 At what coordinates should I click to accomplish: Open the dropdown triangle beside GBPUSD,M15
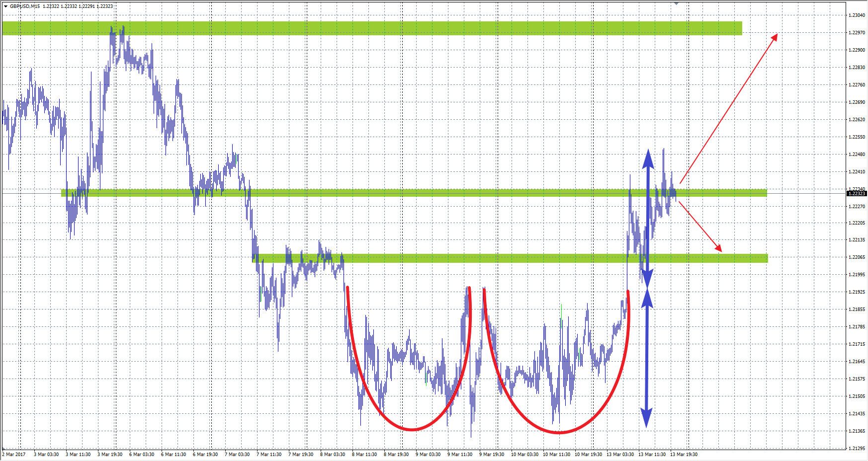click(x=5, y=6)
